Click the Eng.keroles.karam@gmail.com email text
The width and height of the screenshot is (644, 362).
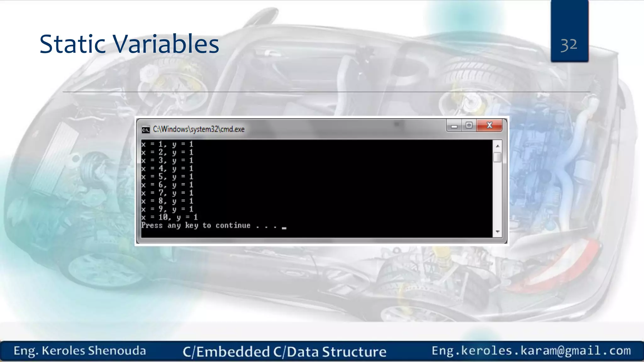(531, 351)
